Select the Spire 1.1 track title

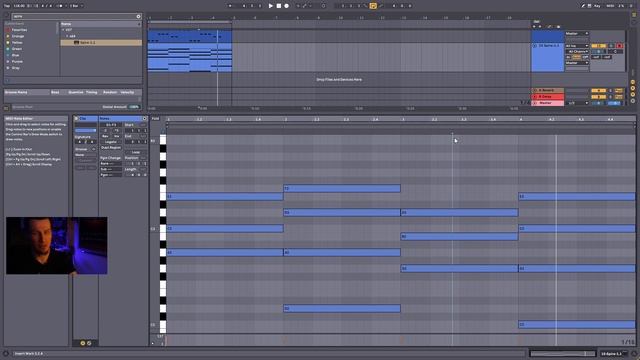(549, 46)
